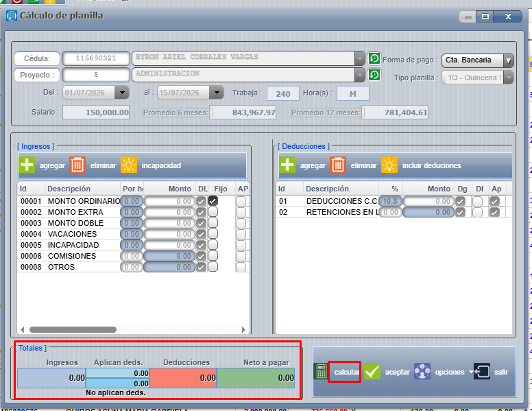
Task: Open the opciones menu button
Action: (x=450, y=373)
